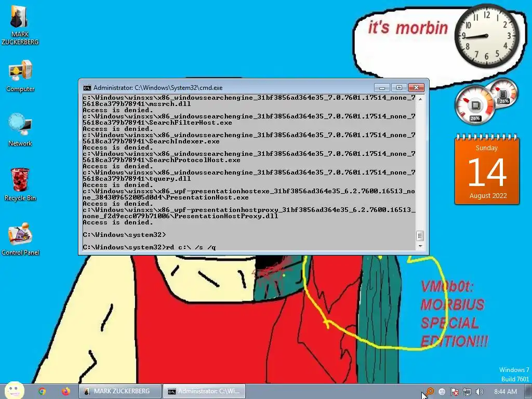Screen dimensions: 532x399
Task: Click the cmd scrollbar down arrow
Action: (420, 246)
